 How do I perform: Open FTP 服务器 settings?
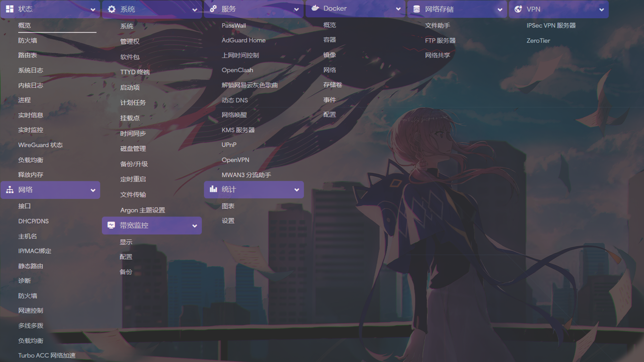(440, 41)
